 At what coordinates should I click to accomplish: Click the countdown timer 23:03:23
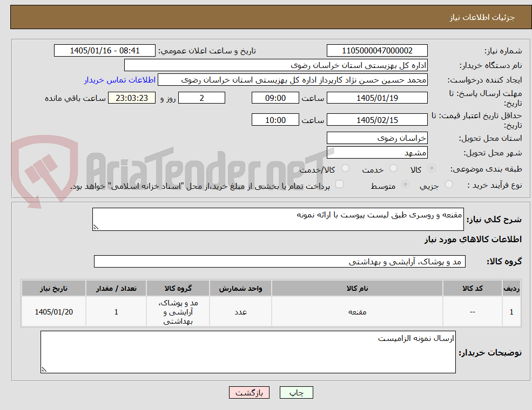click(132, 98)
